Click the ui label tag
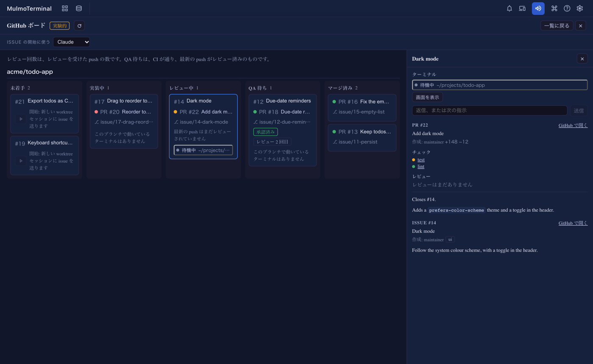Image resolution: width=593 pixels, height=364 pixels. point(450,240)
